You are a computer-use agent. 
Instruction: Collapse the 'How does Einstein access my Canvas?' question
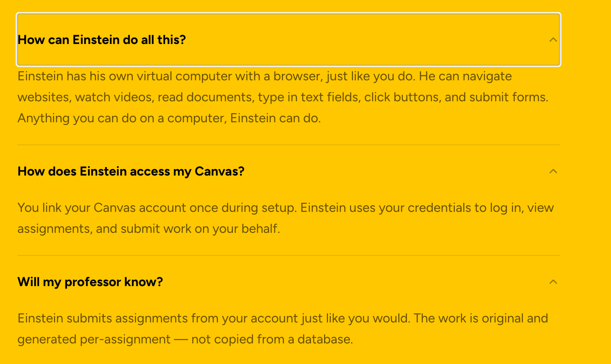point(131,171)
